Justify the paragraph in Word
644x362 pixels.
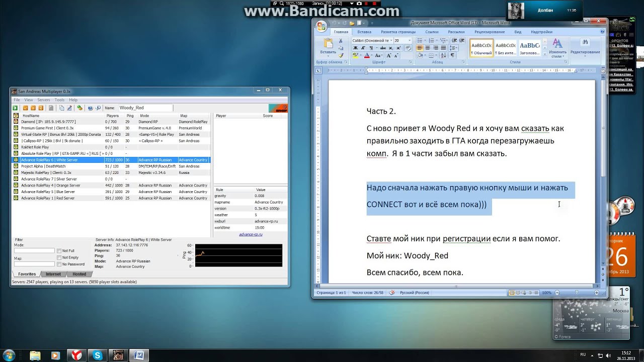click(443, 48)
